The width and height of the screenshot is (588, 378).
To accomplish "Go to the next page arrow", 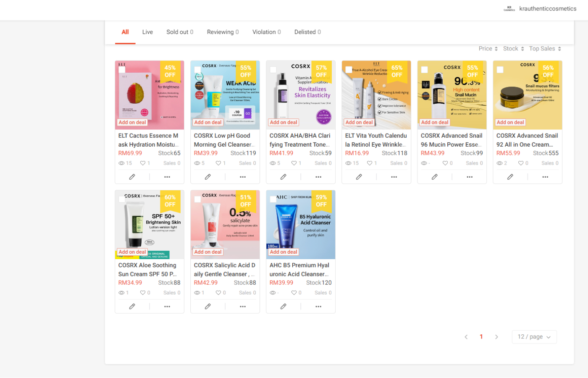I will pos(496,337).
